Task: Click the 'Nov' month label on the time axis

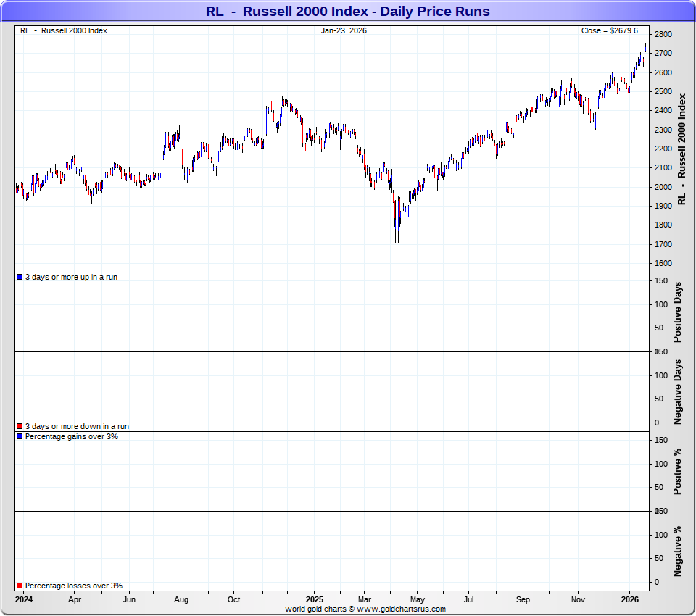Action: point(578,599)
